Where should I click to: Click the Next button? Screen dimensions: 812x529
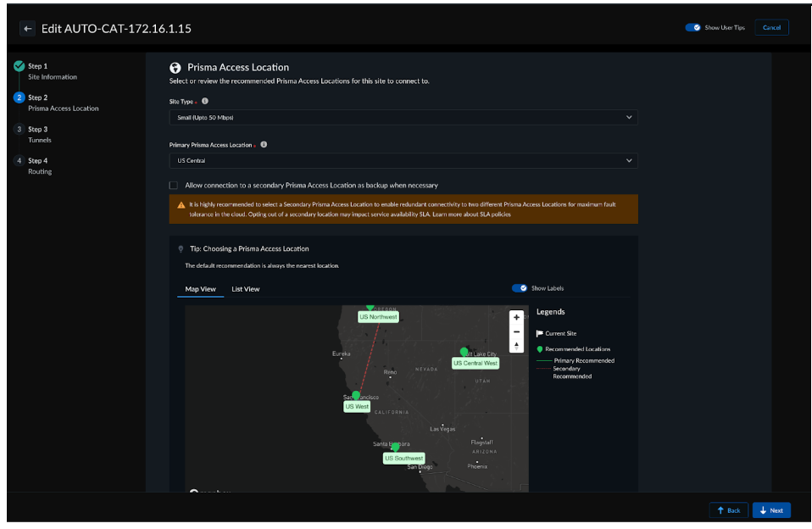pyautogui.click(x=771, y=510)
